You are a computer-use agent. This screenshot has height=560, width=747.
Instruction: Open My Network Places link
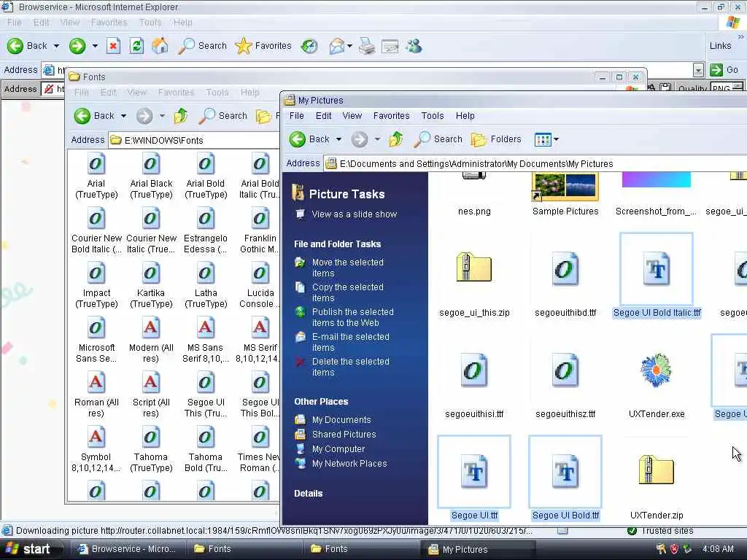pyautogui.click(x=349, y=463)
